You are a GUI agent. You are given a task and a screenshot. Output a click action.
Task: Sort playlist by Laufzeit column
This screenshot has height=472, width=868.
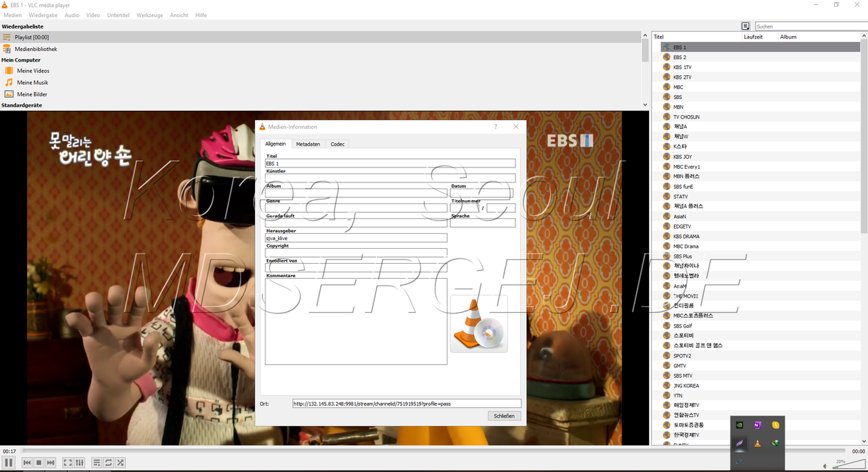tap(760, 37)
